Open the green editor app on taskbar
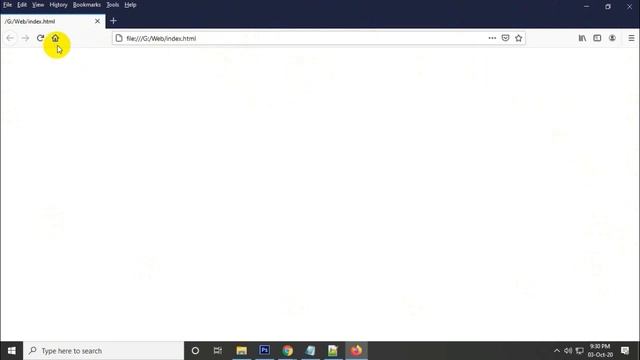Image resolution: width=640 pixels, height=360 pixels. (x=333, y=351)
